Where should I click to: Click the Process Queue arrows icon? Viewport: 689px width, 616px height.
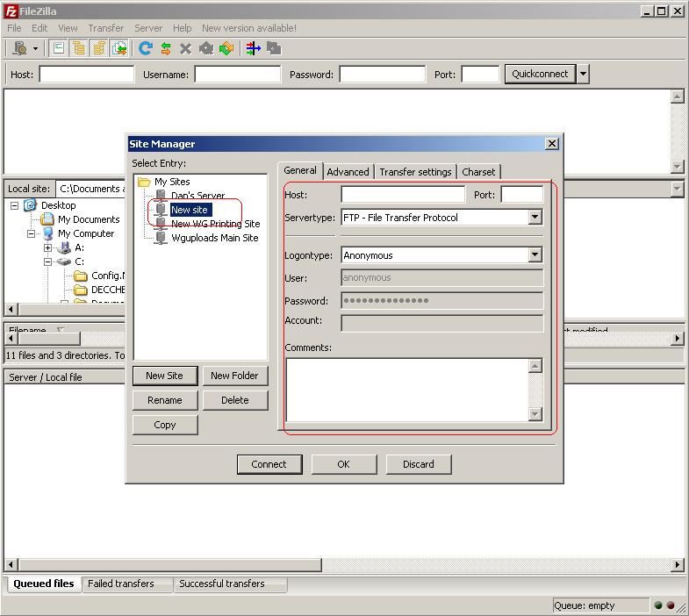coord(166,48)
